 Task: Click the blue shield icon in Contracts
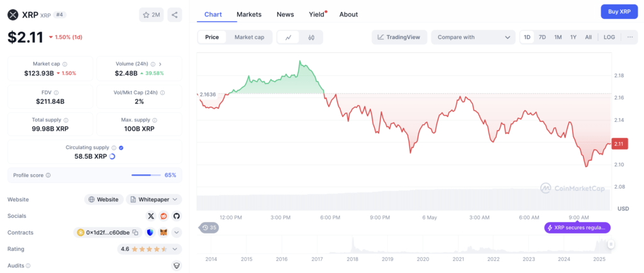pos(150,233)
